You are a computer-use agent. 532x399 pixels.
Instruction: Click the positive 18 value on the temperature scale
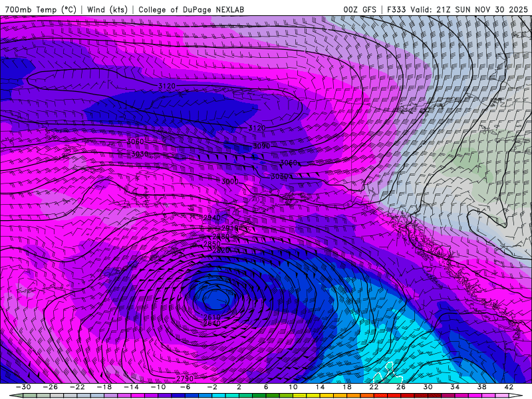click(346, 387)
